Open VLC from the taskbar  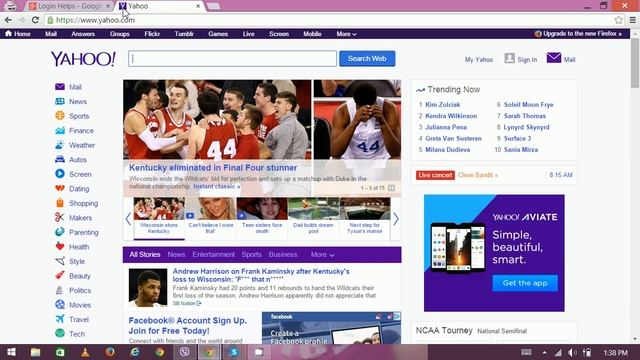85,352
